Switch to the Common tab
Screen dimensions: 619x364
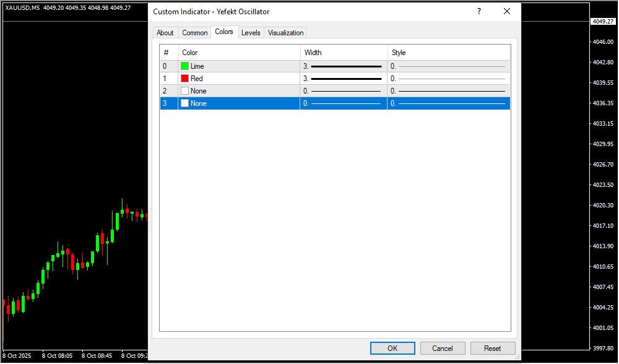tap(195, 33)
